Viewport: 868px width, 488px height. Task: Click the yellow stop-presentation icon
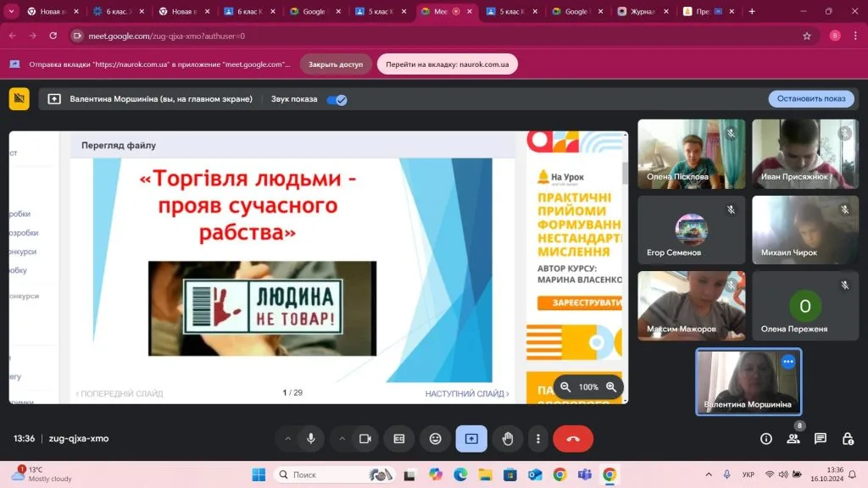coord(19,99)
